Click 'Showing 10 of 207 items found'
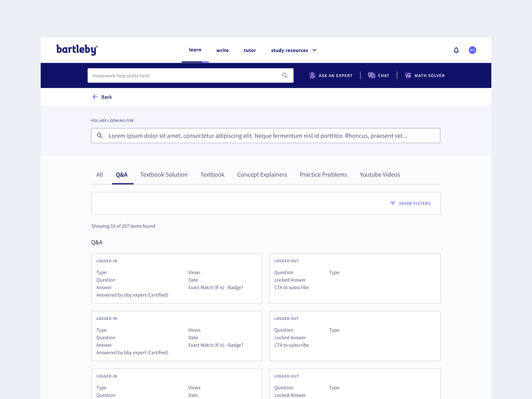This screenshot has width=532, height=399. coord(123,226)
